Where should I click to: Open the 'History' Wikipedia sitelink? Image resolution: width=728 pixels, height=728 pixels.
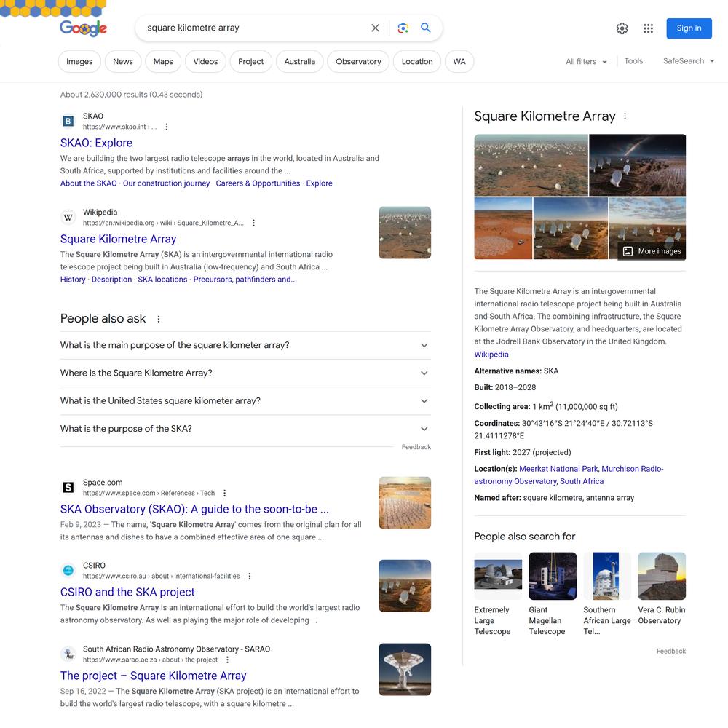click(73, 280)
